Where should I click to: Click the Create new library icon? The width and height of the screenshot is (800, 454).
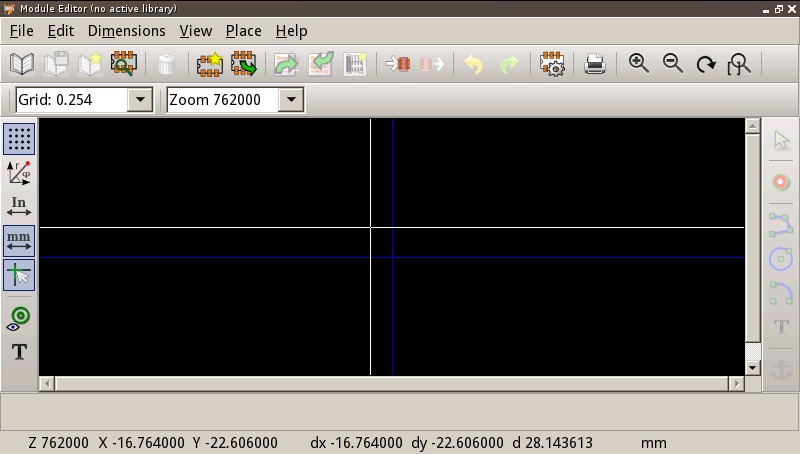(90, 64)
